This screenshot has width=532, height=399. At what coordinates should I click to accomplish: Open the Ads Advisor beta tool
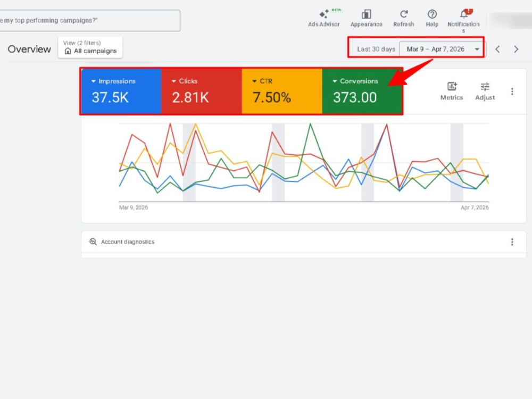[x=323, y=18]
